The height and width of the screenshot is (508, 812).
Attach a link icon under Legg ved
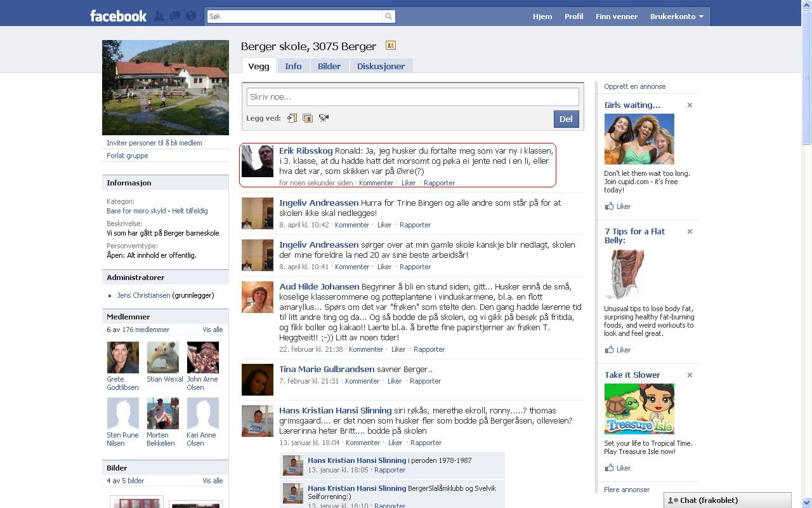click(x=292, y=118)
